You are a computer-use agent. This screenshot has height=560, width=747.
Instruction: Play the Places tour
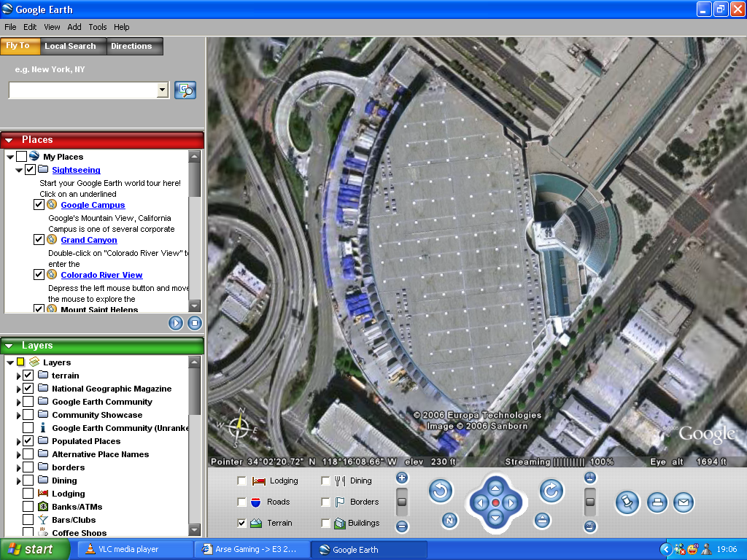point(176,323)
